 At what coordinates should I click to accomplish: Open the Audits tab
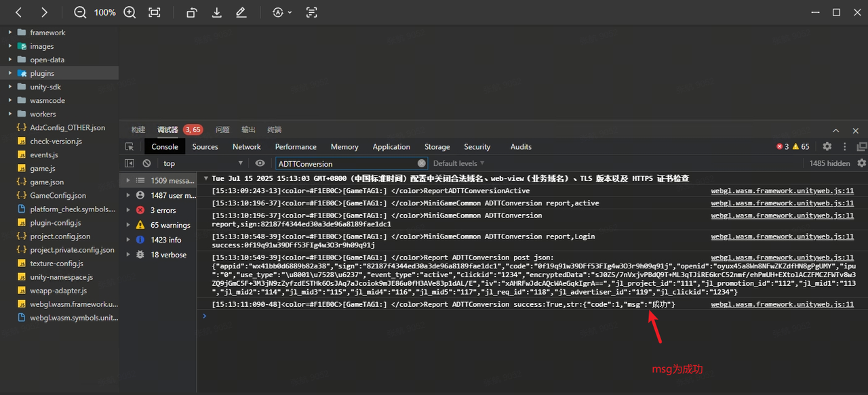[521, 146]
